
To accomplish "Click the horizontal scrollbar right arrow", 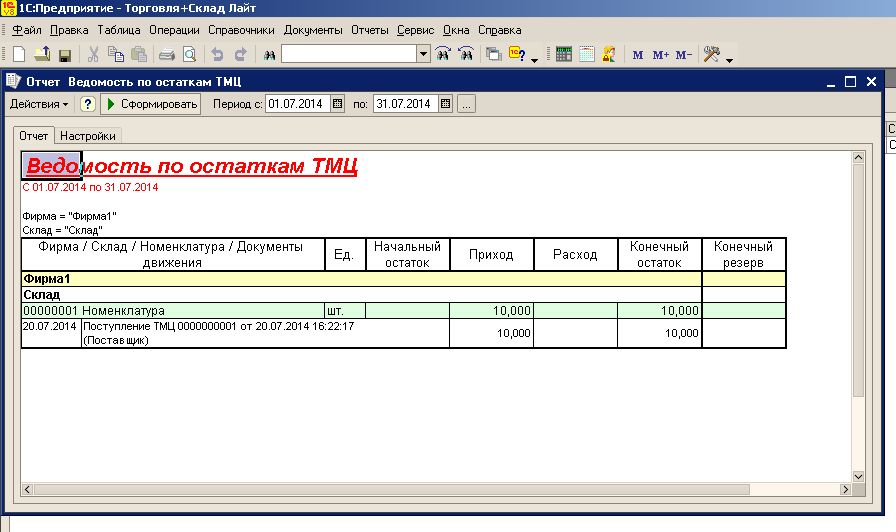I will click(x=846, y=489).
